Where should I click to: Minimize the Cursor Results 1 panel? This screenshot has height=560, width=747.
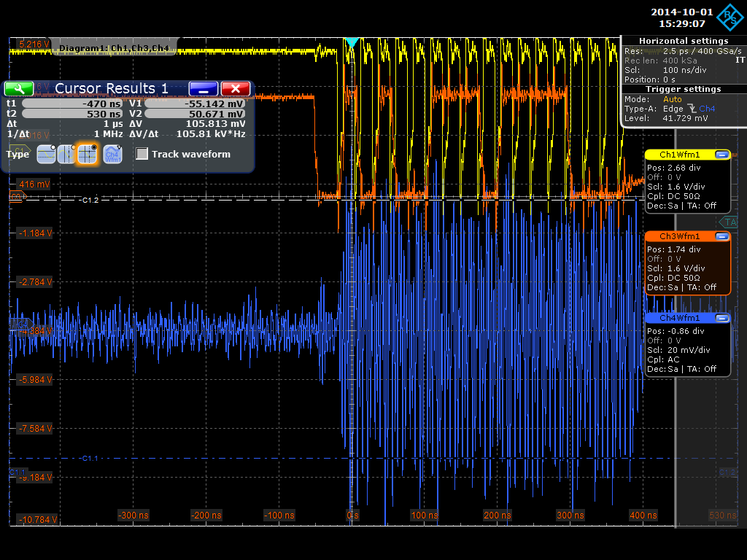204,88
